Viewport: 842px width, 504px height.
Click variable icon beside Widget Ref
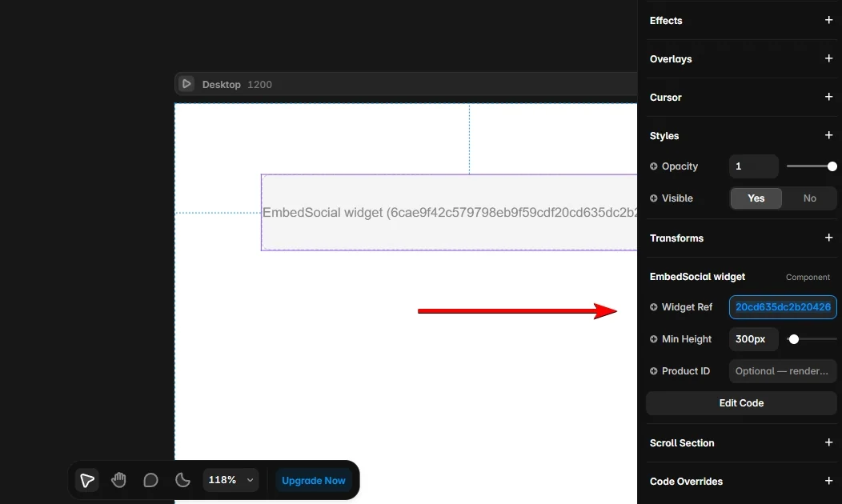[654, 307]
